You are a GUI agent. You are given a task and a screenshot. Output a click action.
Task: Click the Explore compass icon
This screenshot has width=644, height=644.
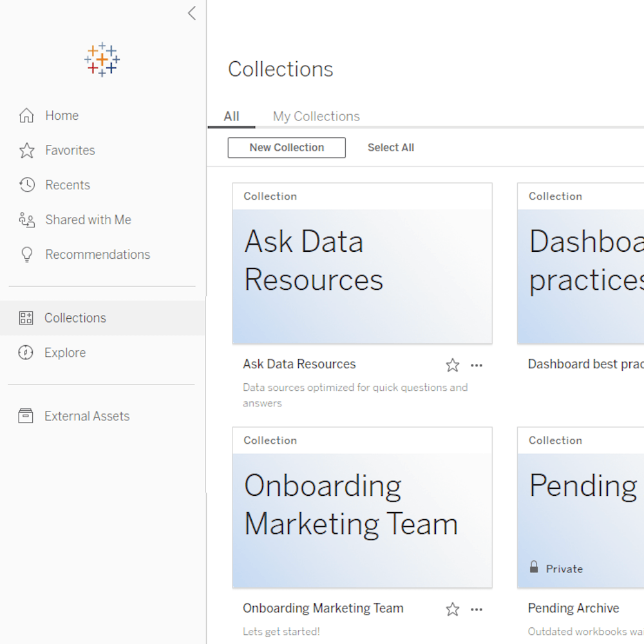pos(26,353)
